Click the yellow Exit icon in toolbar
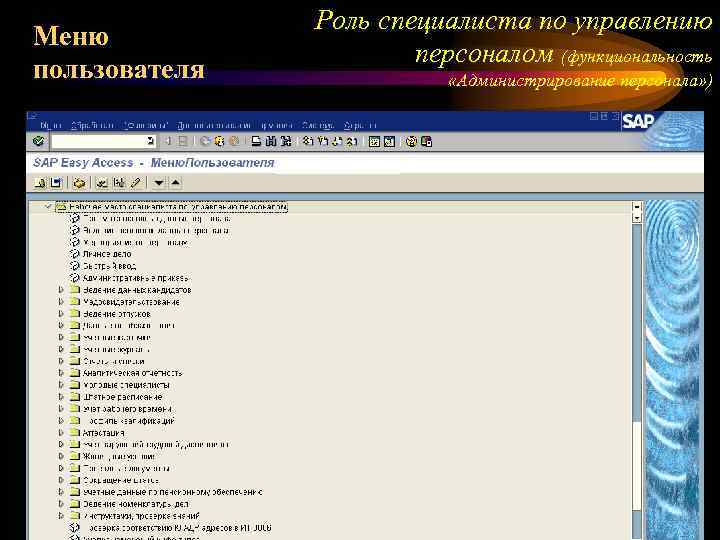720x540 pixels. tap(219, 141)
